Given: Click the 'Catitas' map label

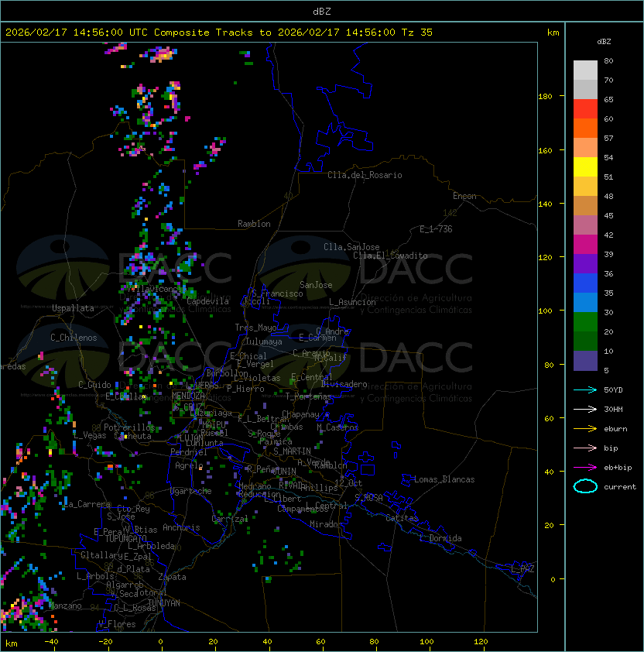Looking at the screenshot, I should coord(402,518).
